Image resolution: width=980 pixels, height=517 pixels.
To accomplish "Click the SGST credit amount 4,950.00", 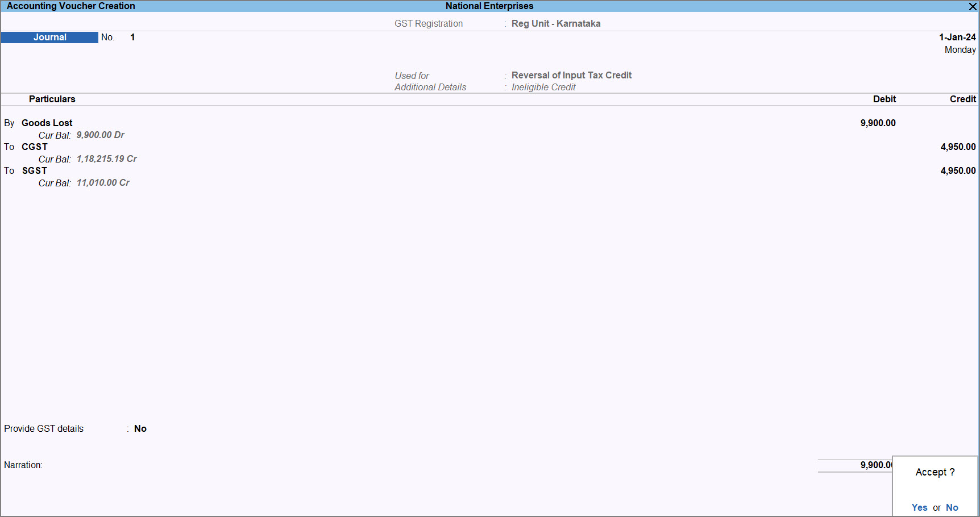I will 957,171.
